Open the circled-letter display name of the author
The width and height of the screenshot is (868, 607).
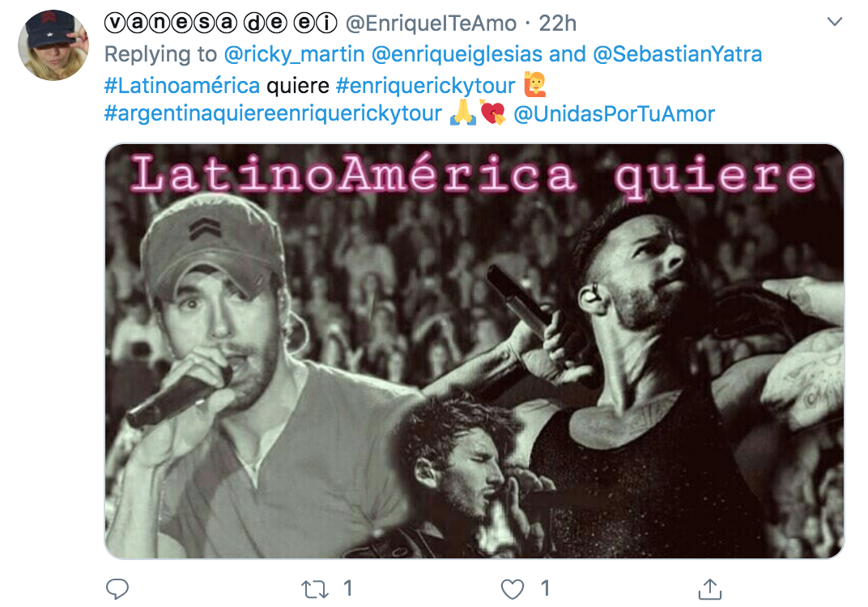point(220,23)
